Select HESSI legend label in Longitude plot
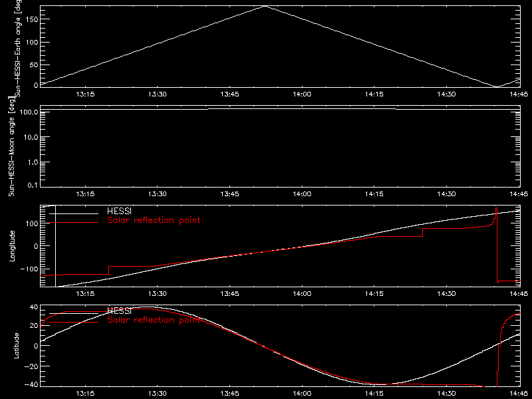This screenshot has height=399, width=532. pyautogui.click(x=119, y=211)
